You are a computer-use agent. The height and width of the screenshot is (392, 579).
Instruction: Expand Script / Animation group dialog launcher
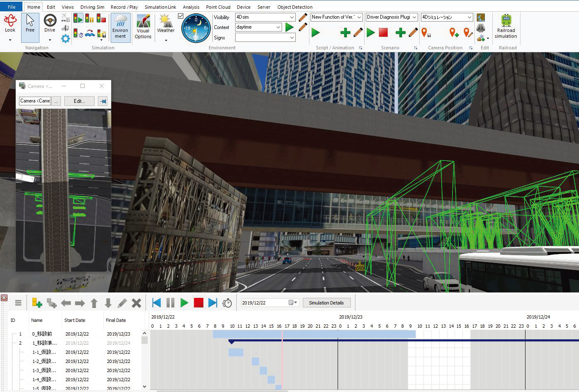tap(360, 48)
